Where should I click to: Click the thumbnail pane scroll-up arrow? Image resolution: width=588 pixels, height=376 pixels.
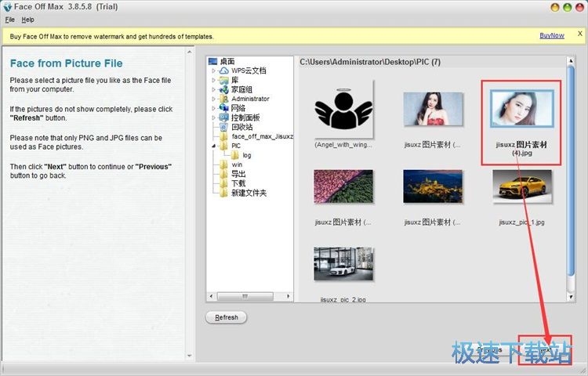pos(571,60)
